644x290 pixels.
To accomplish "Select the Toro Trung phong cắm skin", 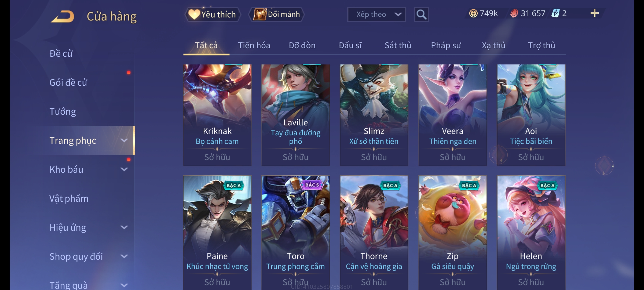I will (295, 233).
